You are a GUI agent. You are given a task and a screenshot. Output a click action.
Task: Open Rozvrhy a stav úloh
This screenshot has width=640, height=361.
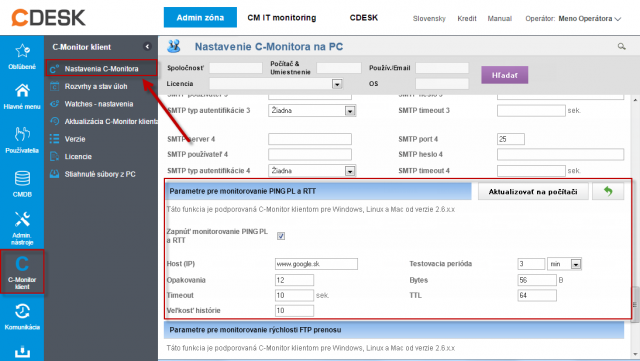96,86
